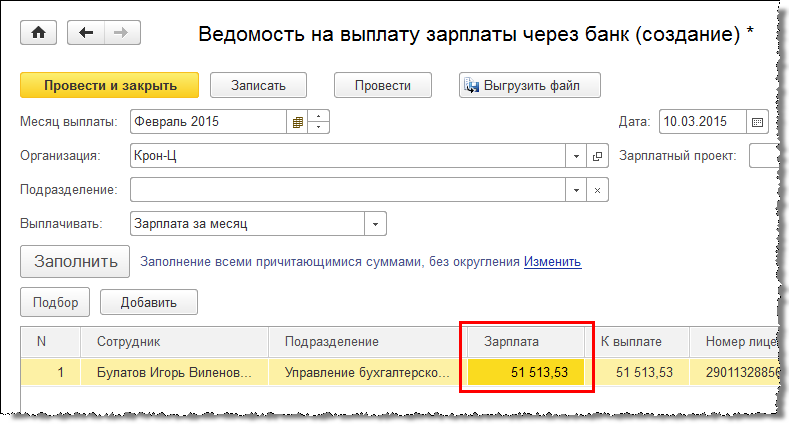Select row number 1 cell
This screenshot has width=789, height=424.
[50, 373]
